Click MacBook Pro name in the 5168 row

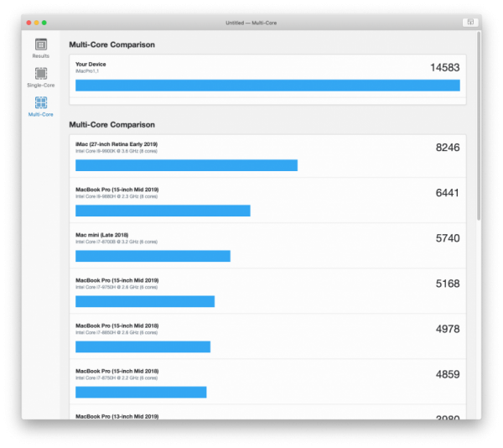coord(117,280)
